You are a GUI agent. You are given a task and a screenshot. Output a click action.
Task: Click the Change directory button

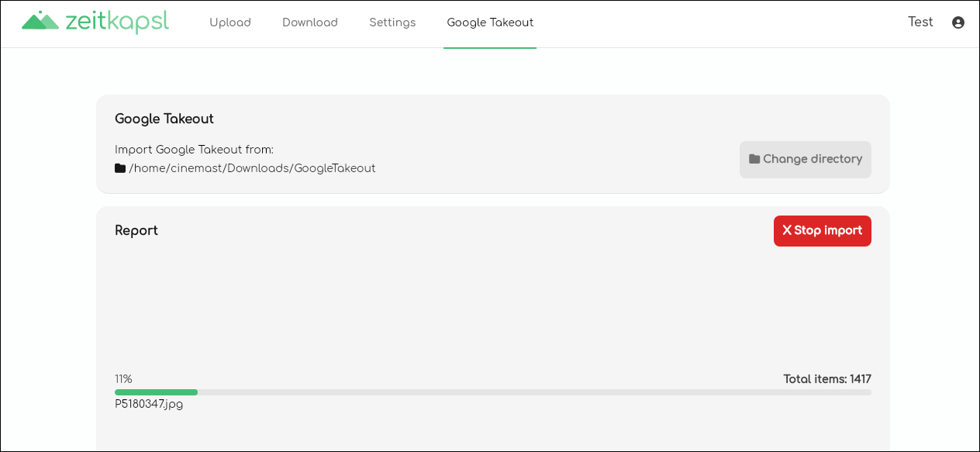click(x=806, y=160)
